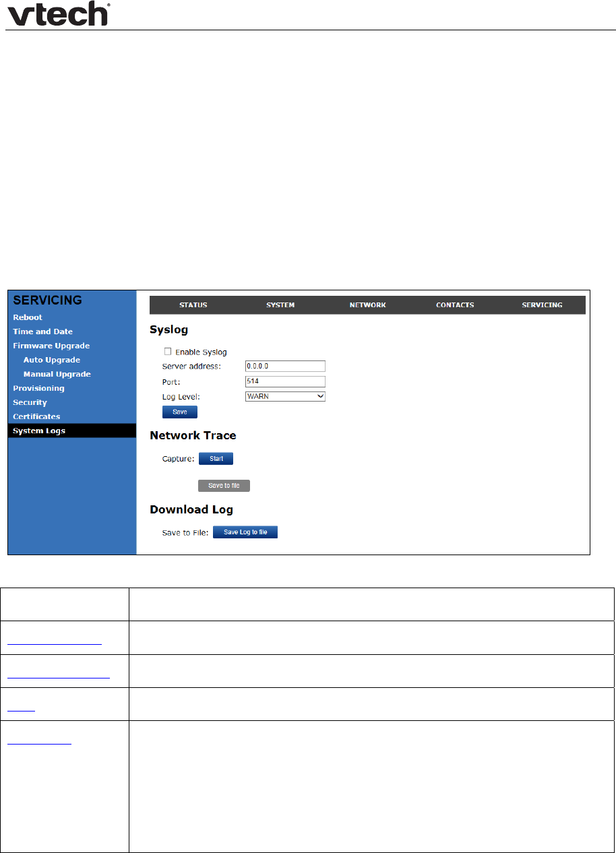Click the Server address input field
This screenshot has height=853, width=616.
point(286,367)
